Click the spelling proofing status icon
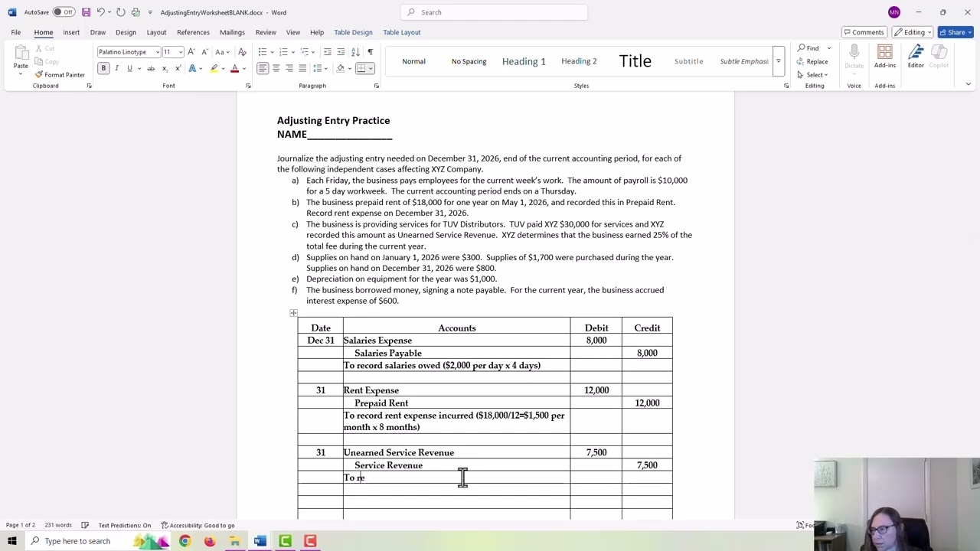Viewport: 980px width, 551px height. [84, 525]
